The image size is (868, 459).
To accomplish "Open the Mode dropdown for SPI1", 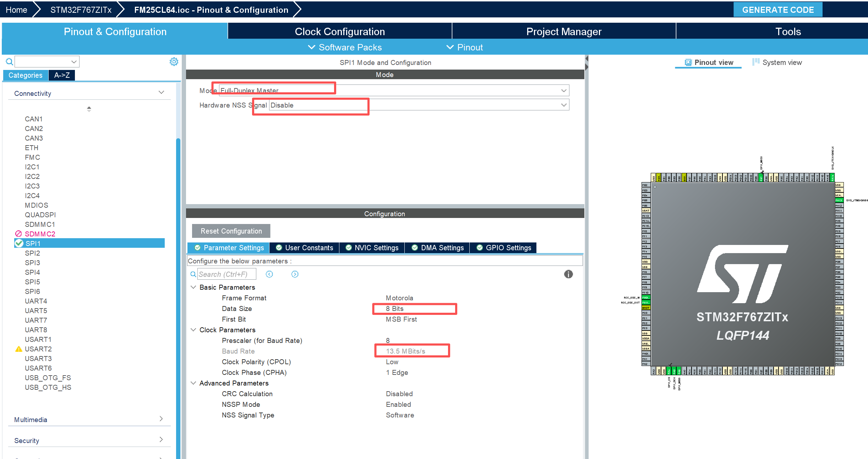I will 563,91.
